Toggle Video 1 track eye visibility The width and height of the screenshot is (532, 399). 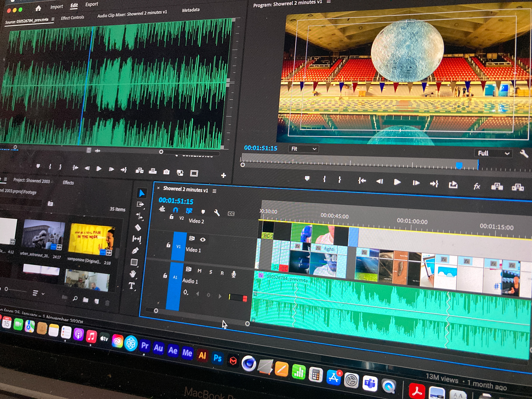(203, 239)
